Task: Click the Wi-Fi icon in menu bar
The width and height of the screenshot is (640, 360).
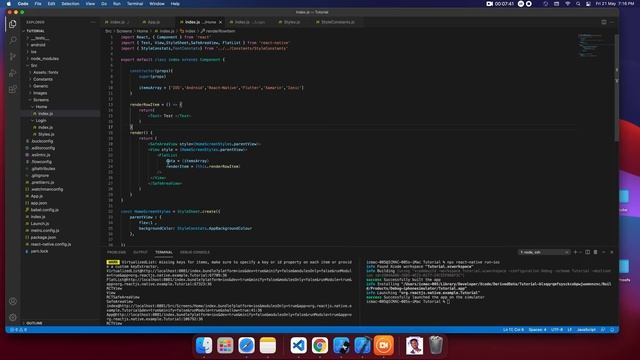Action: 567,4
